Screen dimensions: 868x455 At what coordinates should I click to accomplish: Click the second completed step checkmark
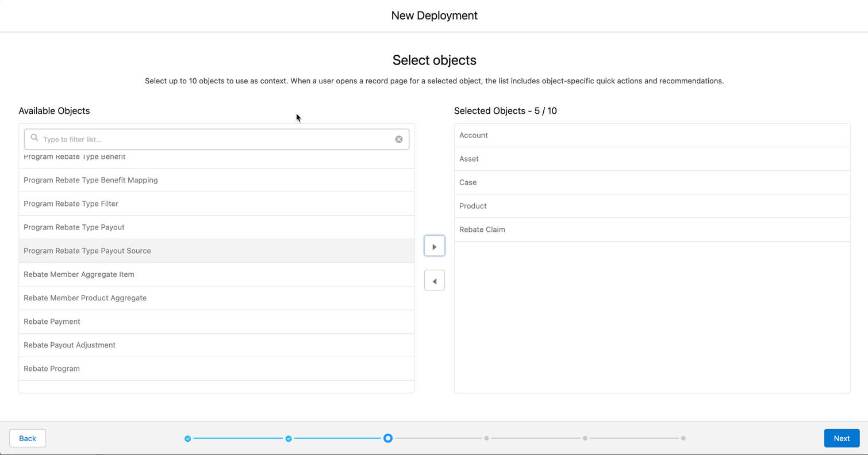coord(289,438)
